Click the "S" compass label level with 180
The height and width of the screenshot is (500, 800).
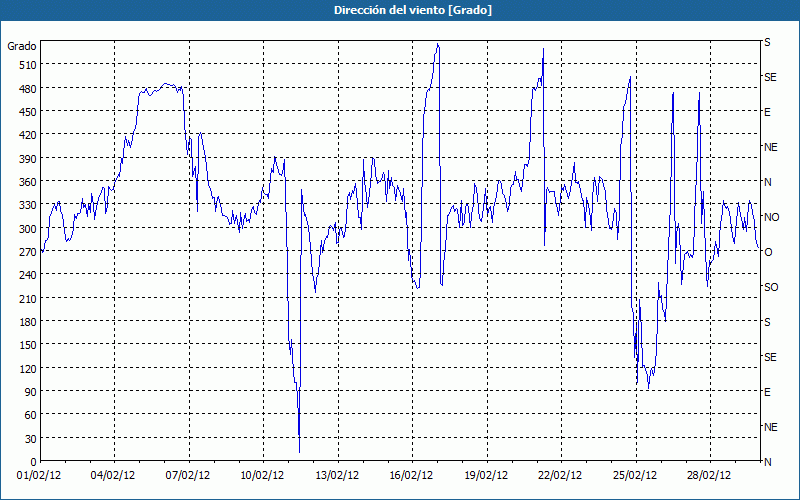767,322
